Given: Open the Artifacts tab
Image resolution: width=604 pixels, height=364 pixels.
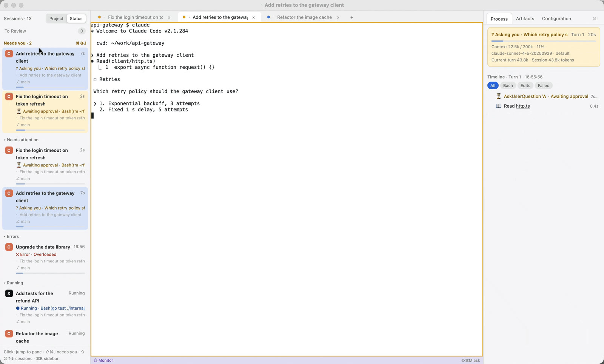Looking at the screenshot, I should 525,19.
